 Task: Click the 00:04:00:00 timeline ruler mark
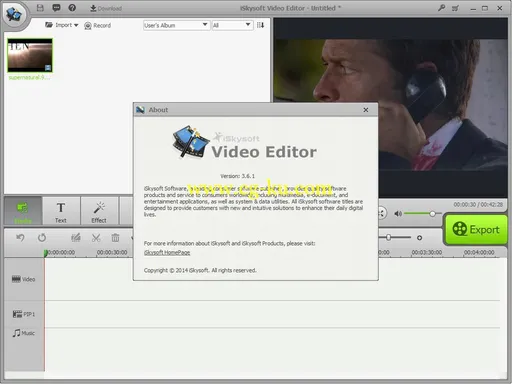479,252
